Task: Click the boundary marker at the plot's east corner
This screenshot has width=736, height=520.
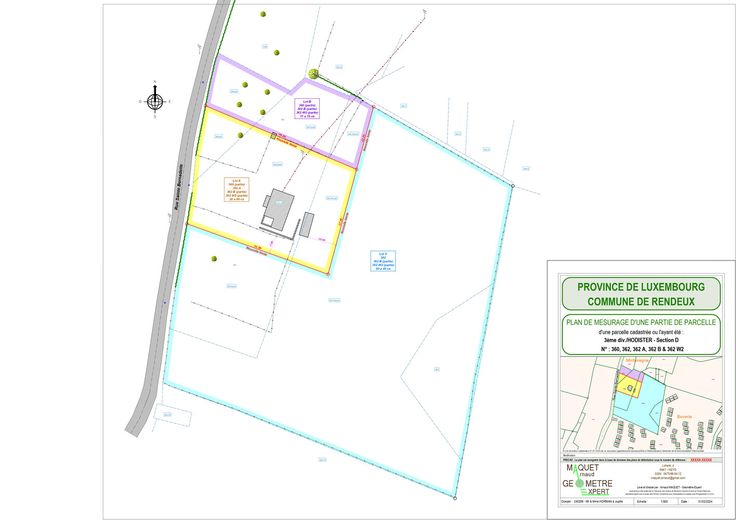Action: (x=511, y=186)
